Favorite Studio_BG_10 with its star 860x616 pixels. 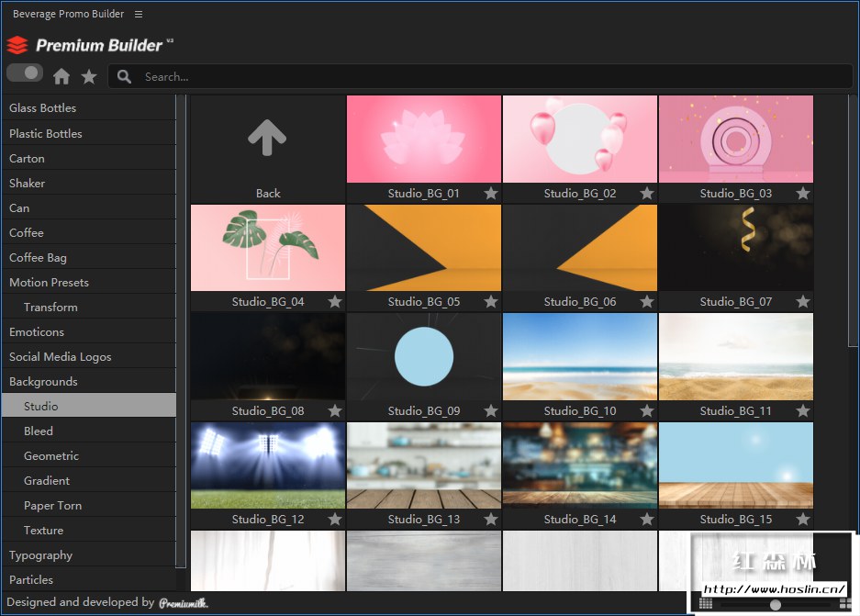[647, 411]
